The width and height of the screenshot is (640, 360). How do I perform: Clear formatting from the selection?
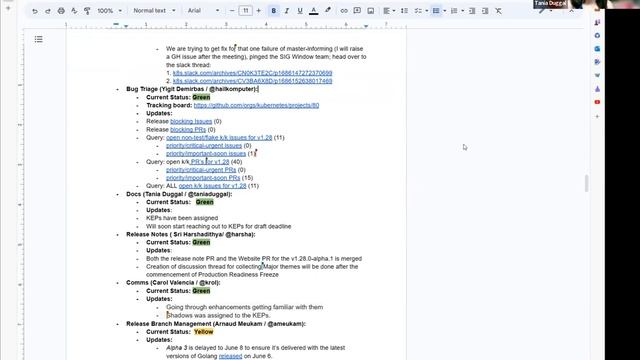pyautogui.click(x=498, y=11)
